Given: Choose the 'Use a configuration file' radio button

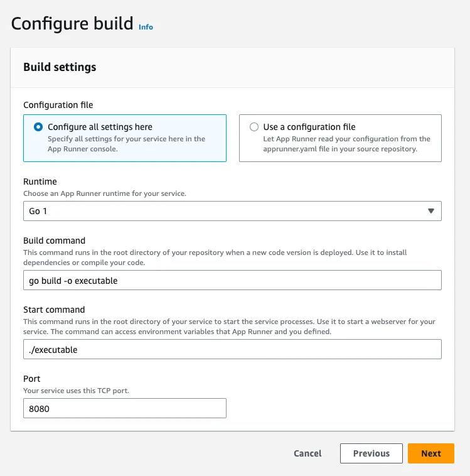Looking at the screenshot, I should click(254, 127).
